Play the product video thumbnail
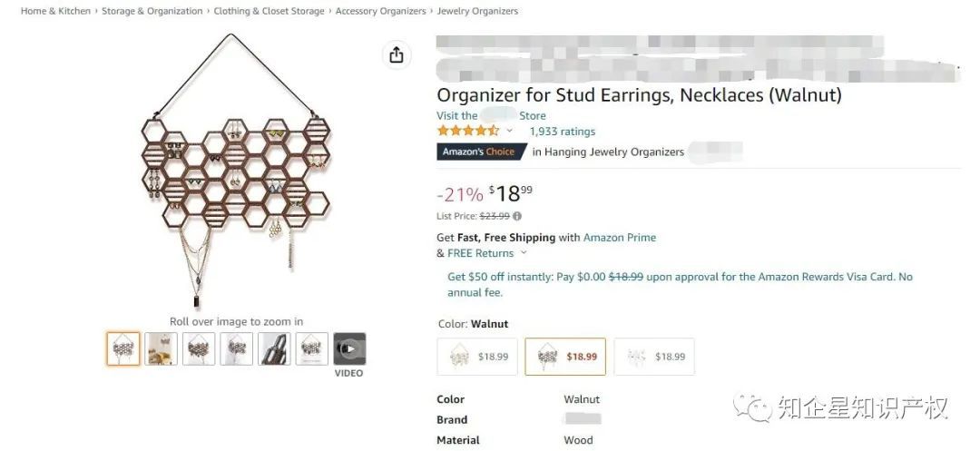 [349, 348]
